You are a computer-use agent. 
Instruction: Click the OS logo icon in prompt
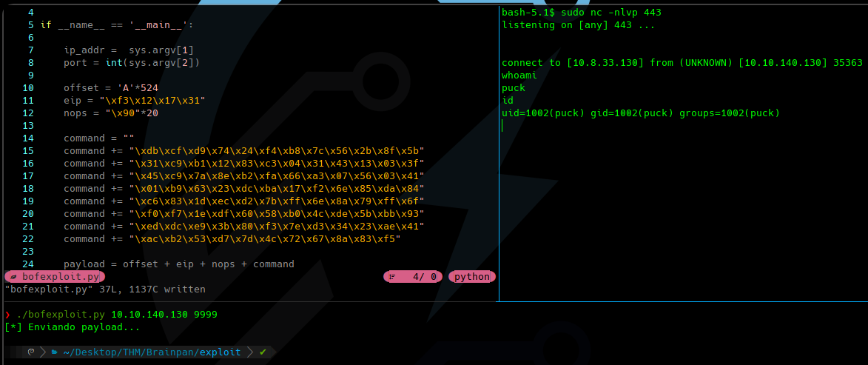(x=31, y=352)
